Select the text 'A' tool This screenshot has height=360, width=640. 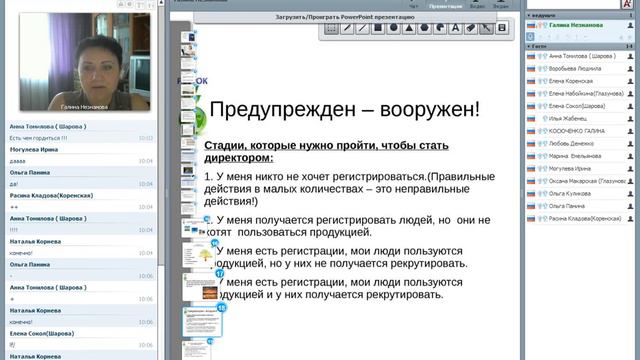click(456, 28)
